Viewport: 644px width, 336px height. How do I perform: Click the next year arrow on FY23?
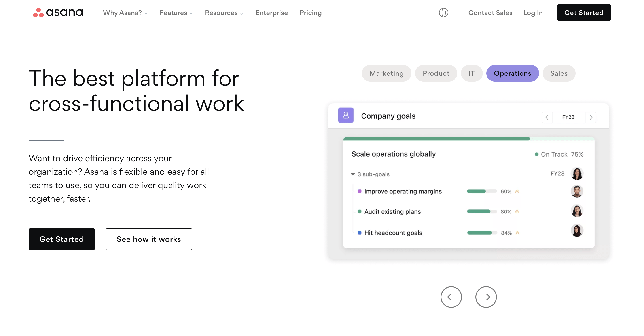pyautogui.click(x=592, y=117)
